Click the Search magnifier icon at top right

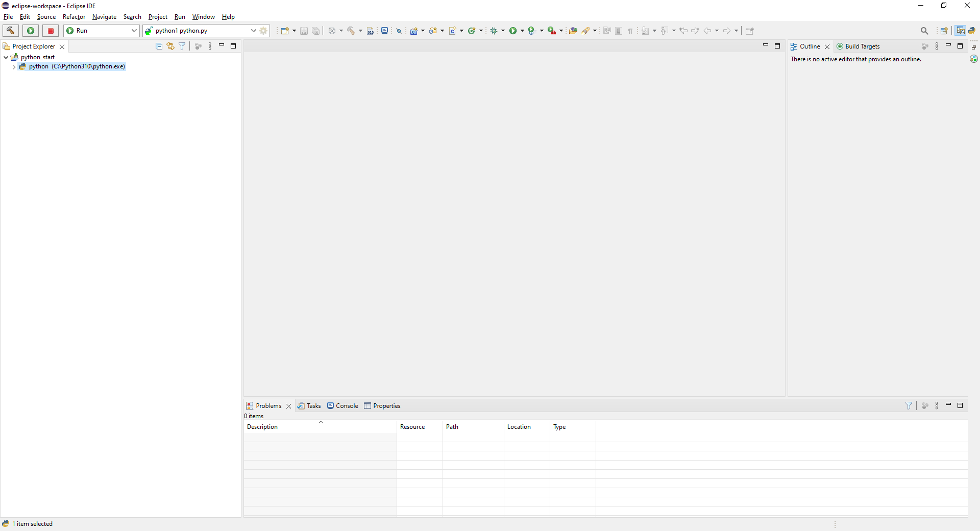click(x=924, y=31)
